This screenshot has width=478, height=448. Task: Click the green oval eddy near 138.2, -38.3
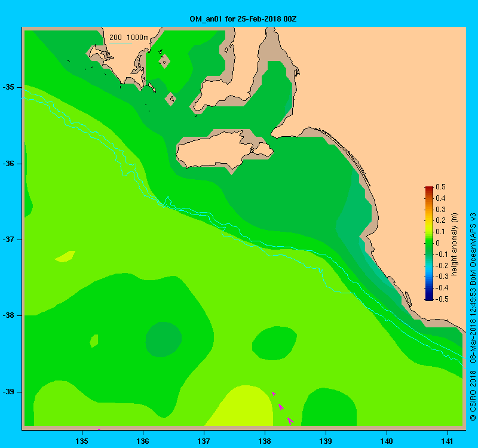pos(274,343)
